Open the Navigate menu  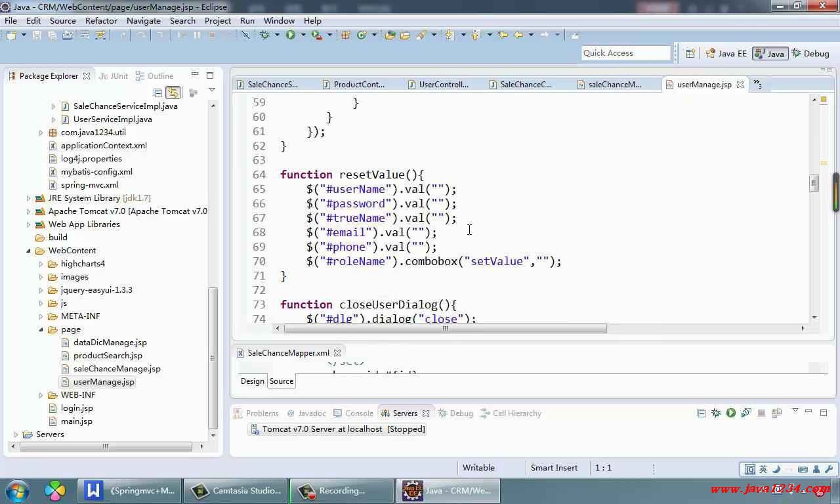(143, 20)
